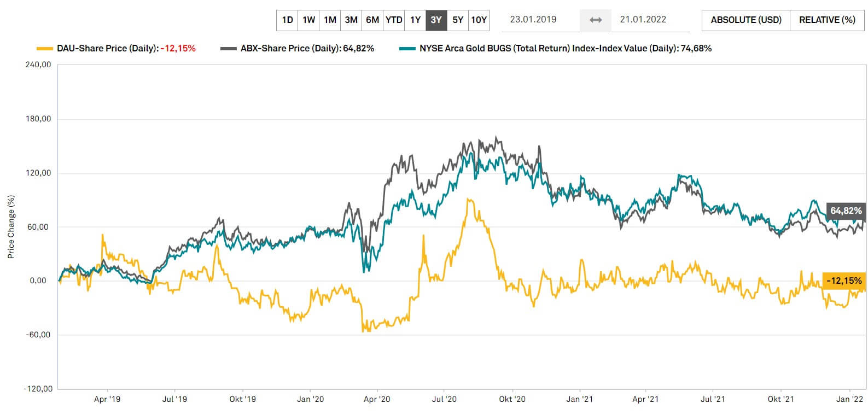Select the YTD timeframe
Viewport: 868px width, 415px height.
tap(393, 20)
